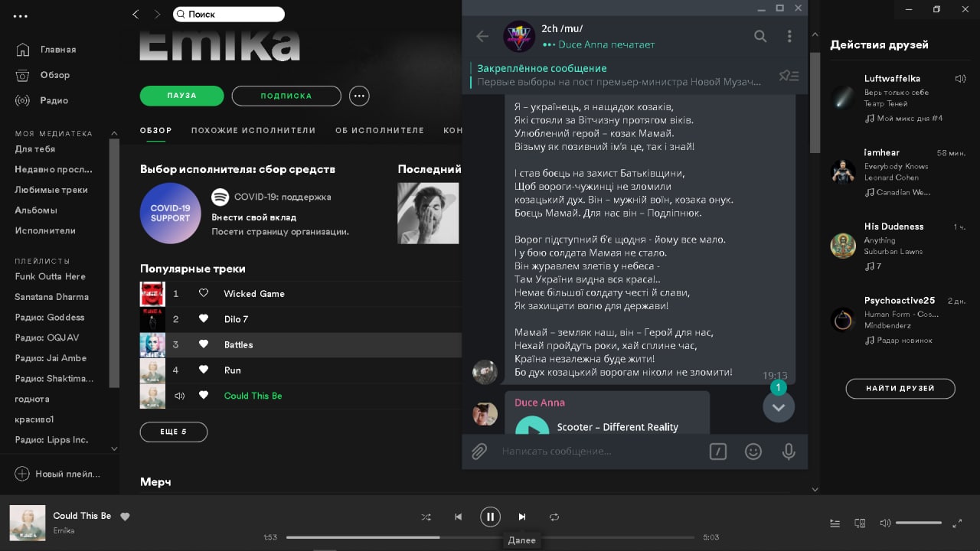980x551 pixels.
Task: Open COVID-19 Support fundraising image
Action: 171,213
